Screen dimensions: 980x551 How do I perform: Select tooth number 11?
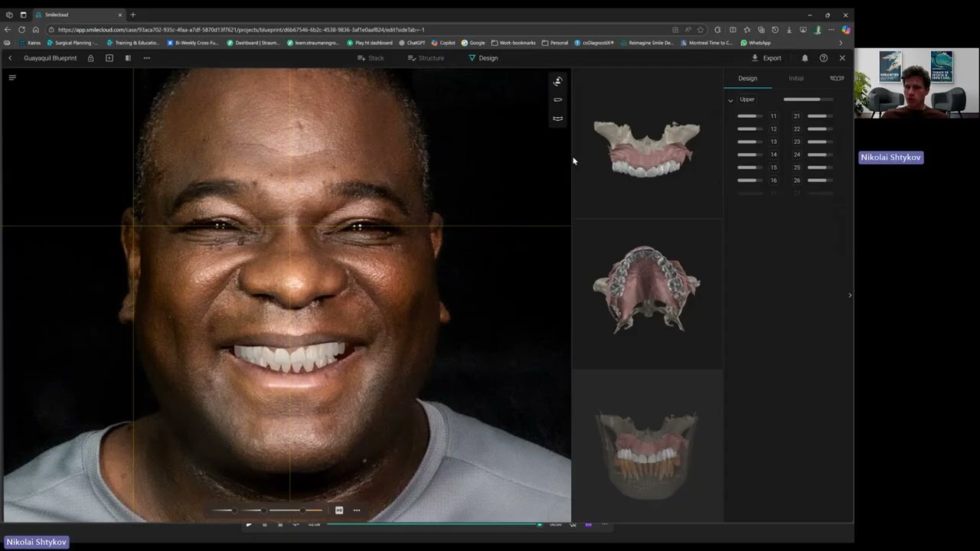coord(773,116)
